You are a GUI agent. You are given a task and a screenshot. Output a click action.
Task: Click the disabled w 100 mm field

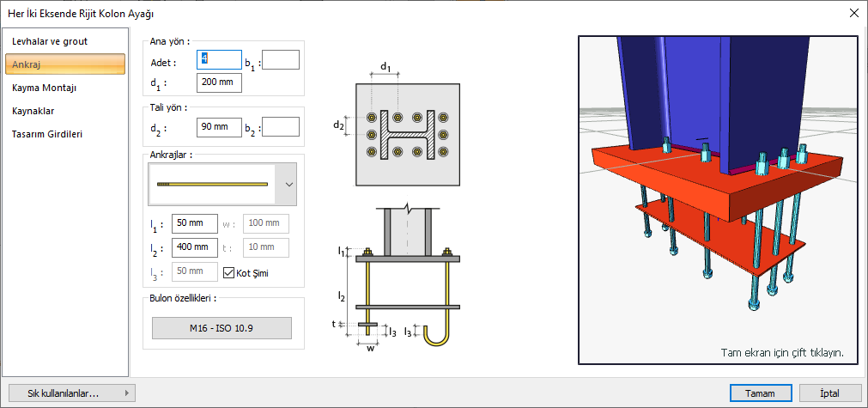coord(267,223)
